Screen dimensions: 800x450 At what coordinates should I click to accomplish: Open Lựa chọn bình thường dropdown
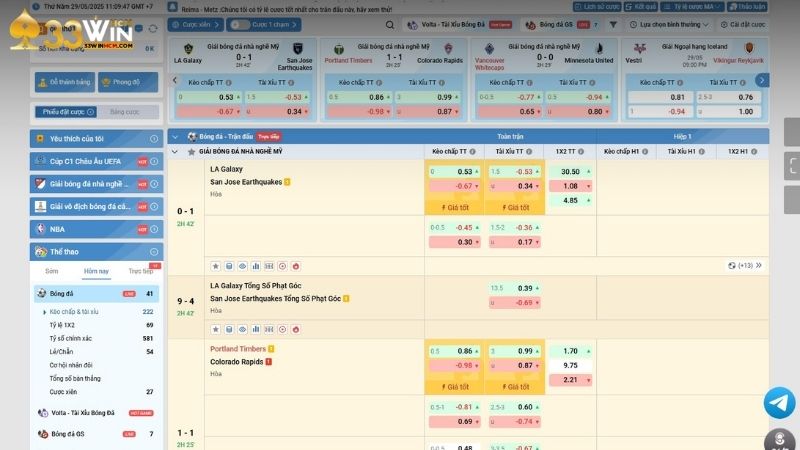tap(669, 24)
